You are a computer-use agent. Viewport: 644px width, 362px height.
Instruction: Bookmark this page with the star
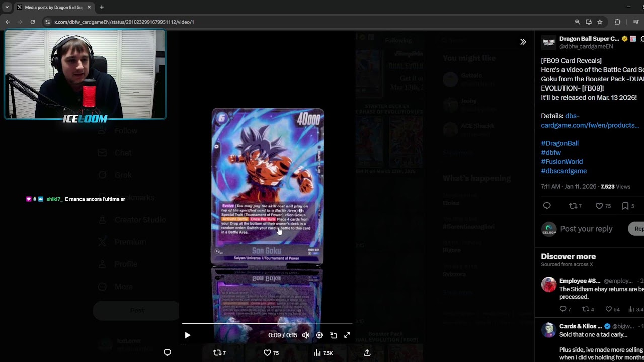click(600, 22)
